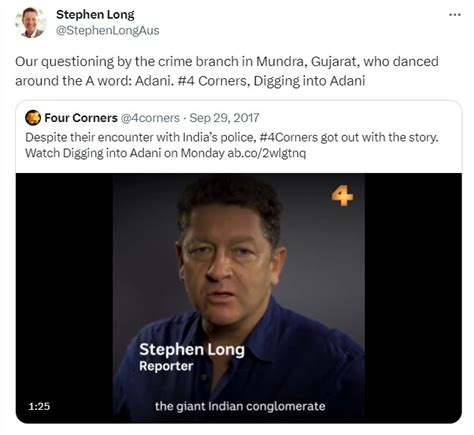Click the Four Corners avatar icon
Viewport: 474px width, 435px height.
click(x=33, y=118)
